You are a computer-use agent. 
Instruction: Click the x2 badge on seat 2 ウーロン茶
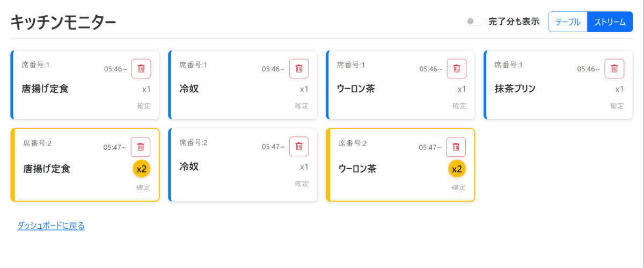pos(457,169)
